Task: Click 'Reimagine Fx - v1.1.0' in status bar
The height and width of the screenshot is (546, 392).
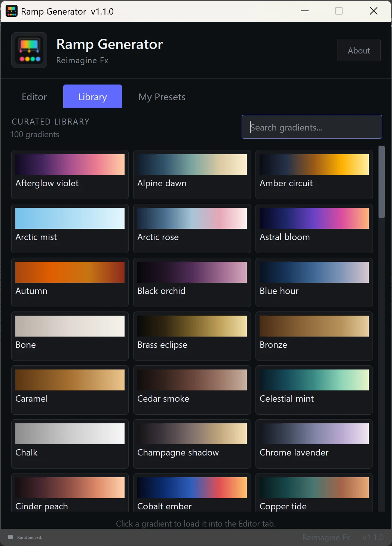Action: 343,537
